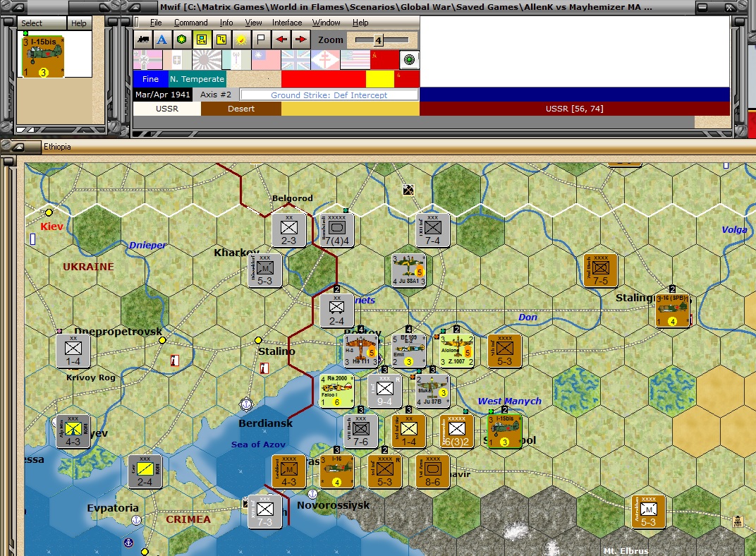756x556 pixels.
Task: Click the yellow Kiev city dot
Action: click(49, 212)
